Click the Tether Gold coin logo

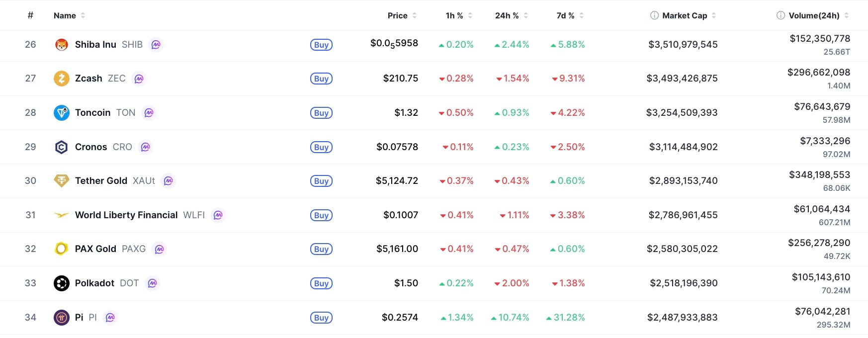click(61, 180)
